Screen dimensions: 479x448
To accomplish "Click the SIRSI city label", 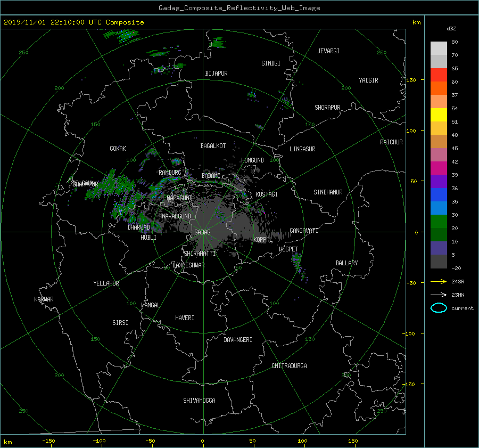I will click(120, 323).
